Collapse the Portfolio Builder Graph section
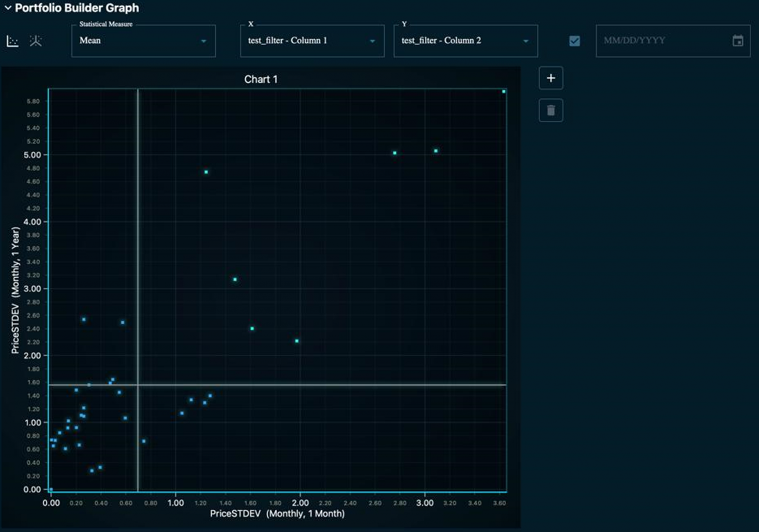The height and width of the screenshot is (532, 759). 8,8
